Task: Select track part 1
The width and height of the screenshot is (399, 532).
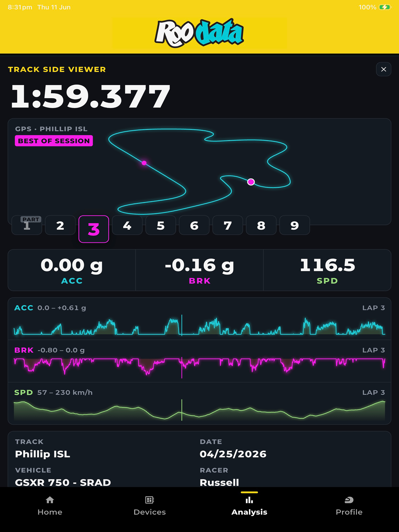Action: pyautogui.click(x=27, y=225)
